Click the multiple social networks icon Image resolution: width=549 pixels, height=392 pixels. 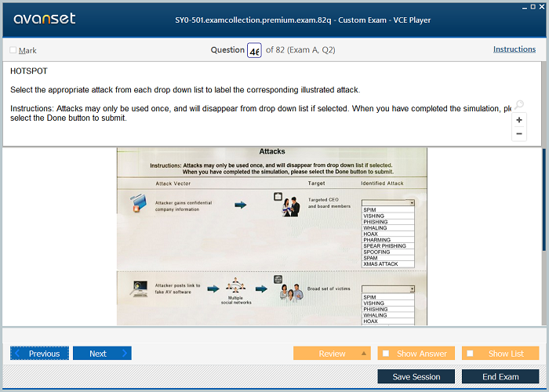pyautogui.click(x=235, y=287)
